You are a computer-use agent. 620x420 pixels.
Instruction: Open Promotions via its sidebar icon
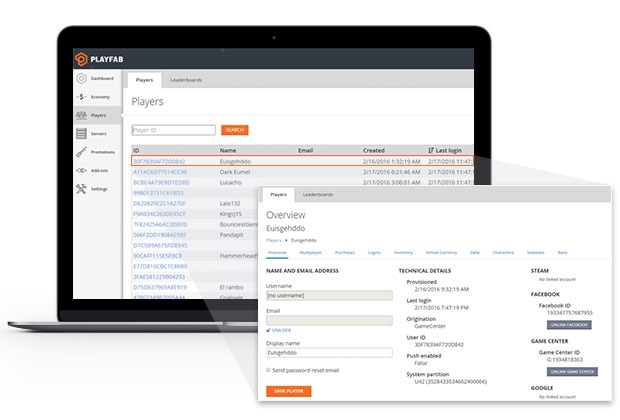[x=81, y=152]
